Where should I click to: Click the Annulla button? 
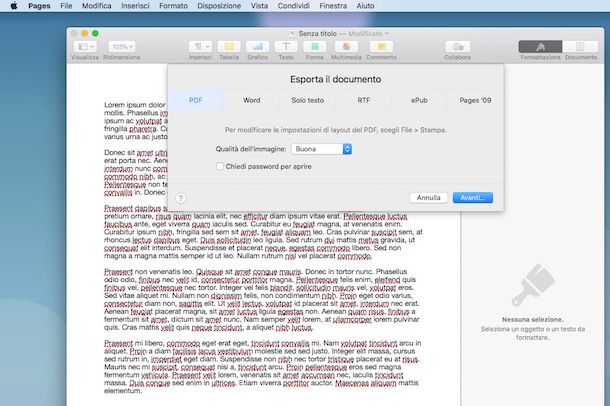[x=428, y=198]
